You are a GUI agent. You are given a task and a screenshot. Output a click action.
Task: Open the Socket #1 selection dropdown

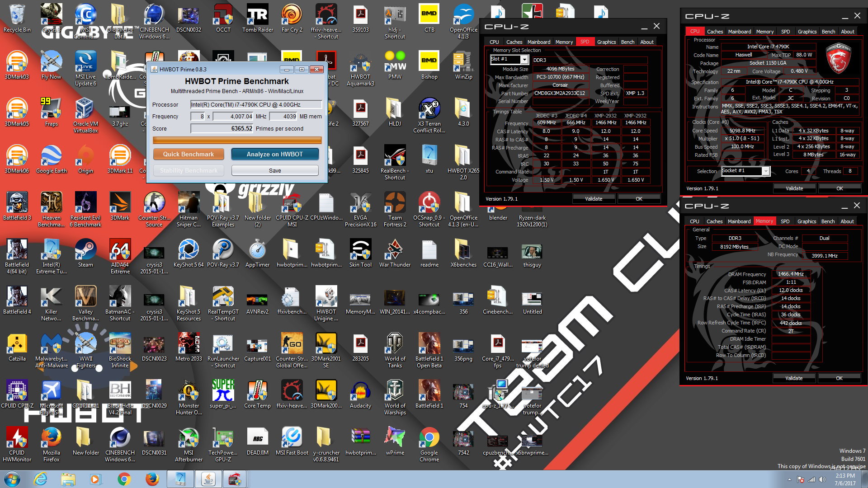tap(745, 171)
